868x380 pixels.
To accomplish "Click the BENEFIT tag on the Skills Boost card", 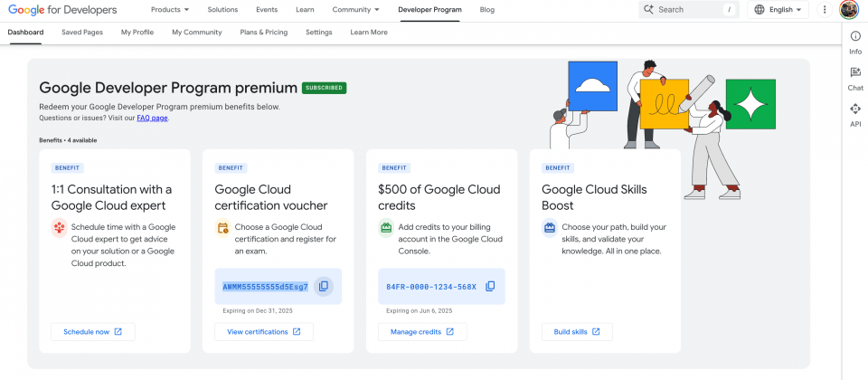I will [558, 168].
